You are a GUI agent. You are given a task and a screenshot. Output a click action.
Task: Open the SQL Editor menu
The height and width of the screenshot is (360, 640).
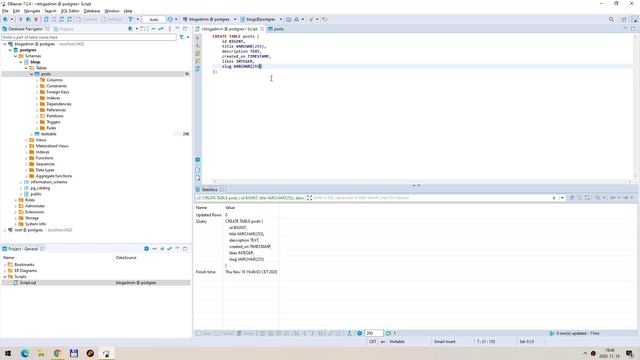coord(70,11)
